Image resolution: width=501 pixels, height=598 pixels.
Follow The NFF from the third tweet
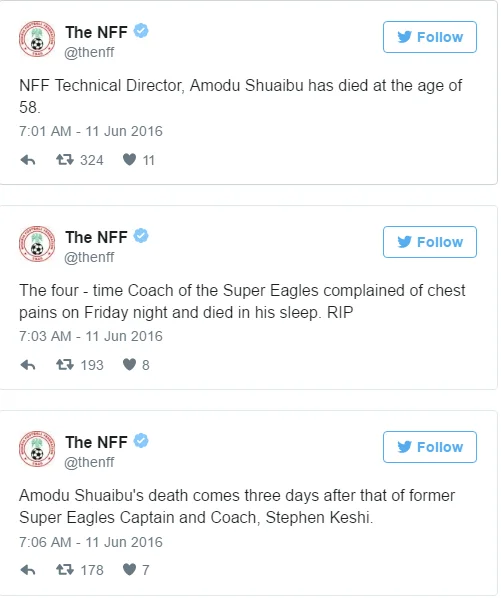pyautogui.click(x=430, y=447)
